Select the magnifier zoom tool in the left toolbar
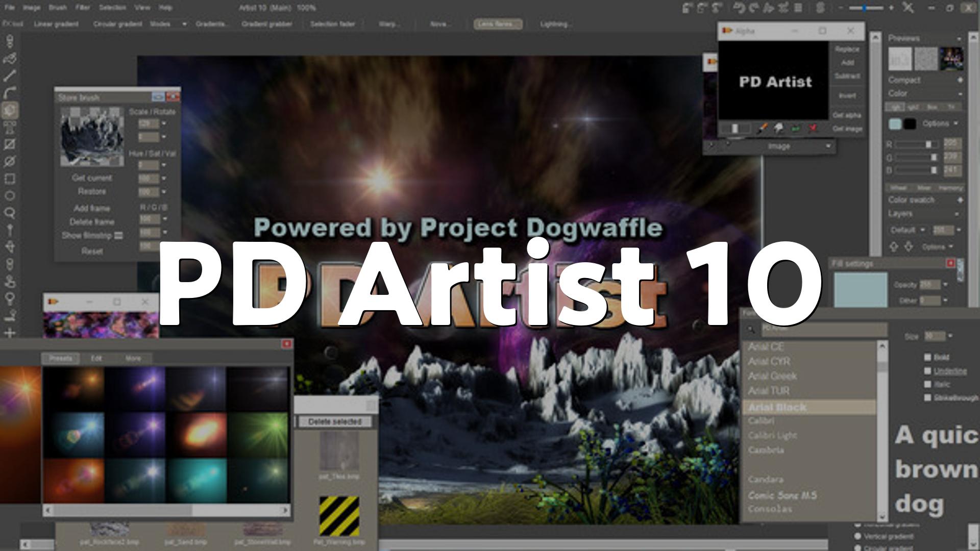This screenshot has width=980, height=551. 10,213
